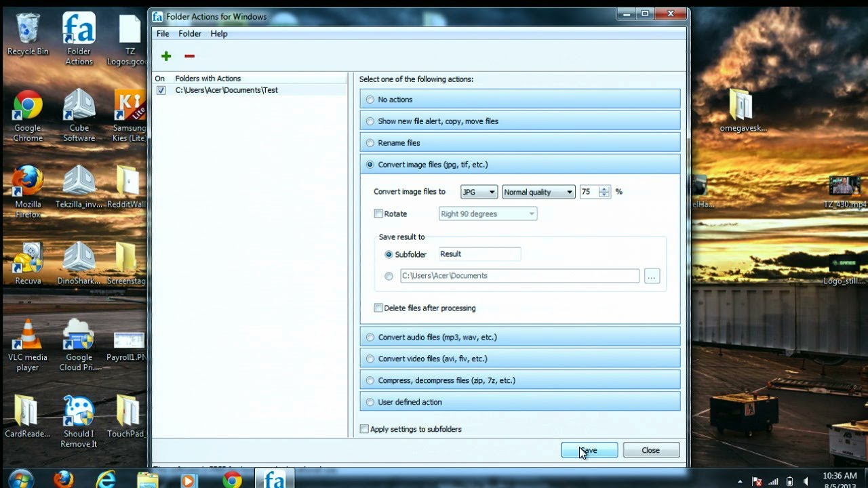Click Internet Explorer icon in taskbar
This screenshot has height=488, width=868.
click(106, 479)
